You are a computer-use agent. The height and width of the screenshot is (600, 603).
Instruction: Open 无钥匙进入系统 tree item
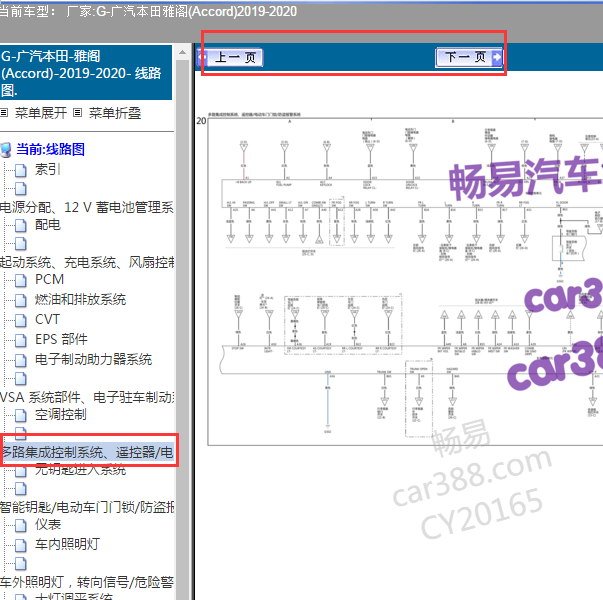point(80,470)
